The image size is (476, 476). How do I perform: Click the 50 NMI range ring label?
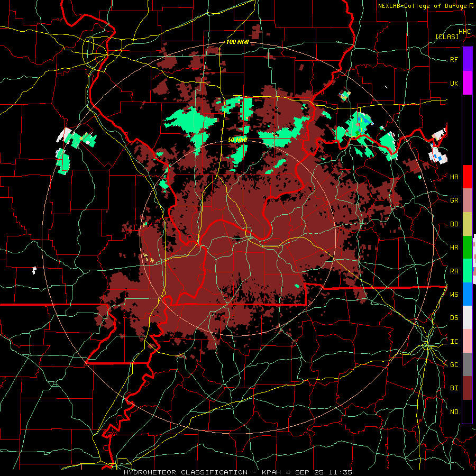tap(237, 140)
